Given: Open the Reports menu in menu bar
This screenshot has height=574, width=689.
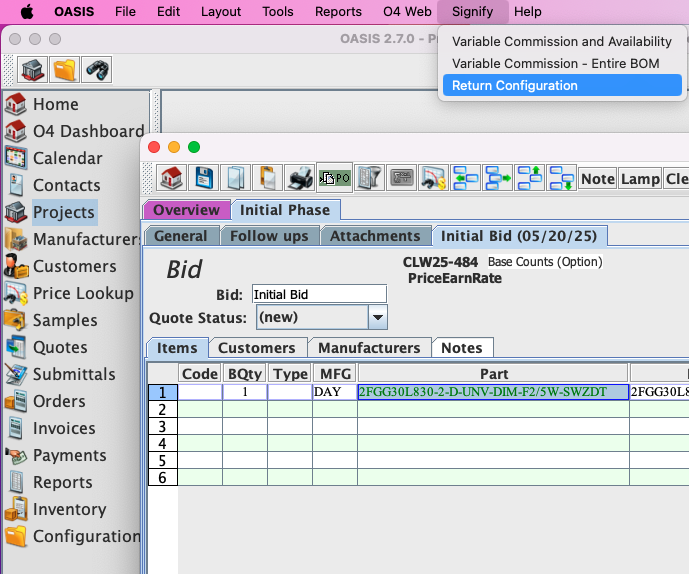Looking at the screenshot, I should point(338,12).
